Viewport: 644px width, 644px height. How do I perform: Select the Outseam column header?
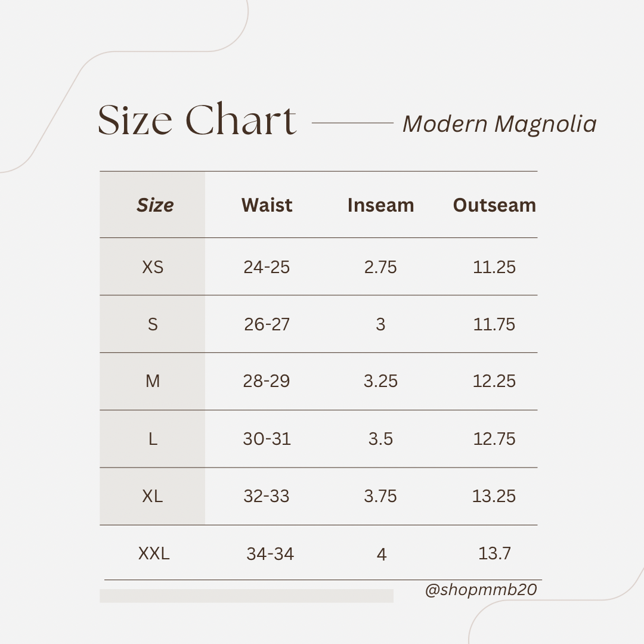(x=494, y=205)
